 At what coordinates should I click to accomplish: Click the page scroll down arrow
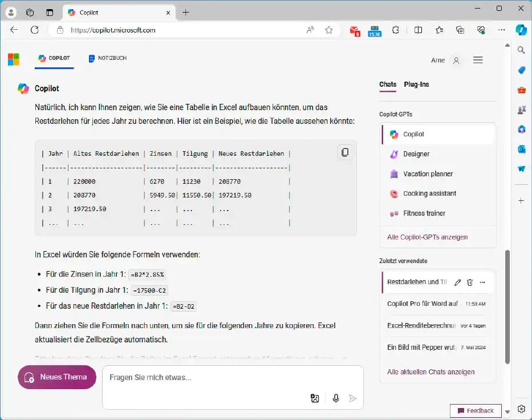click(x=507, y=412)
